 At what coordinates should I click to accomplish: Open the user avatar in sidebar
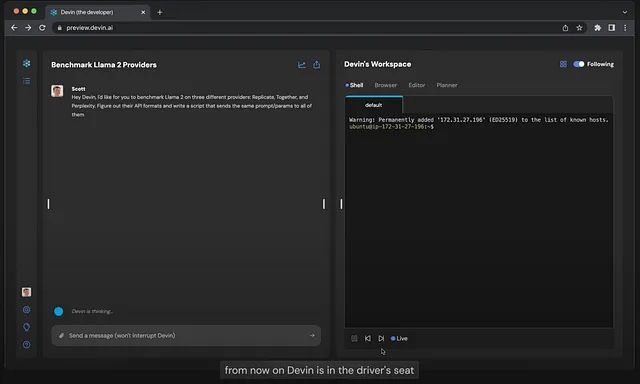[x=27, y=292]
